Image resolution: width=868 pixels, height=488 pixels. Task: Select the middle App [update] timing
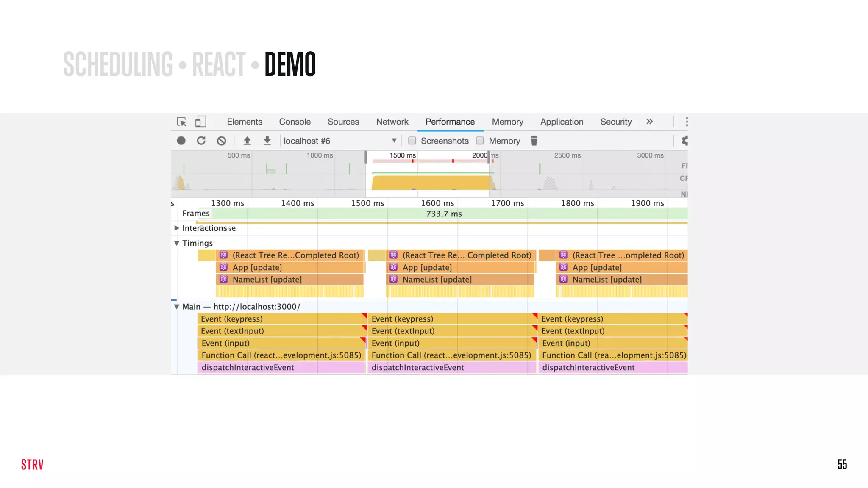click(461, 267)
